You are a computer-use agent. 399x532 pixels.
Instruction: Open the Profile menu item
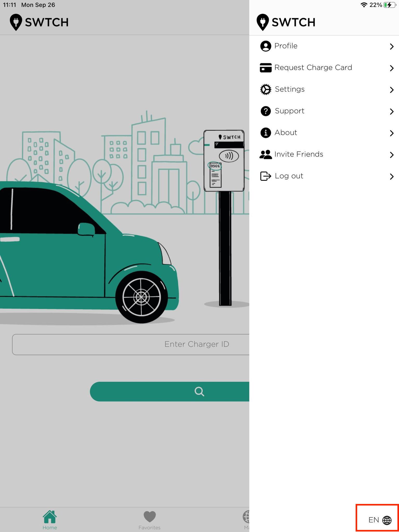point(324,46)
